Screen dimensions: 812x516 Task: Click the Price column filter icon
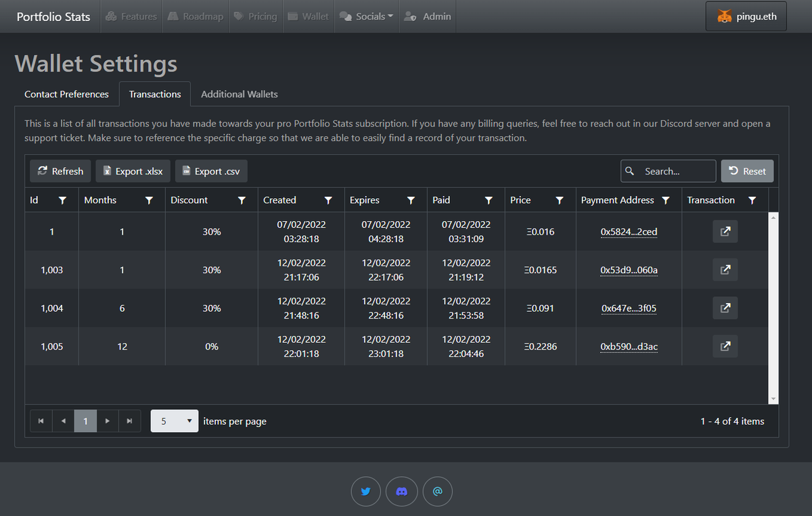click(560, 200)
